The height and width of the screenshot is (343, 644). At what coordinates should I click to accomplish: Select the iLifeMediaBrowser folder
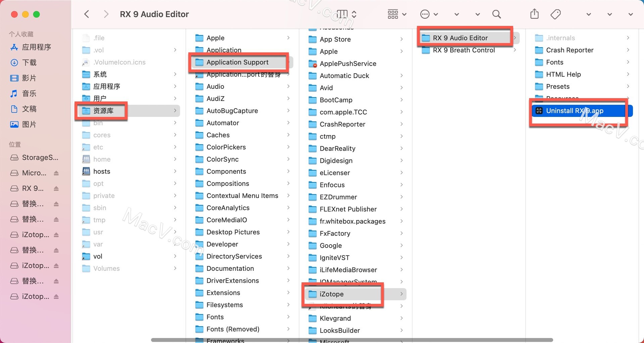coord(356,270)
